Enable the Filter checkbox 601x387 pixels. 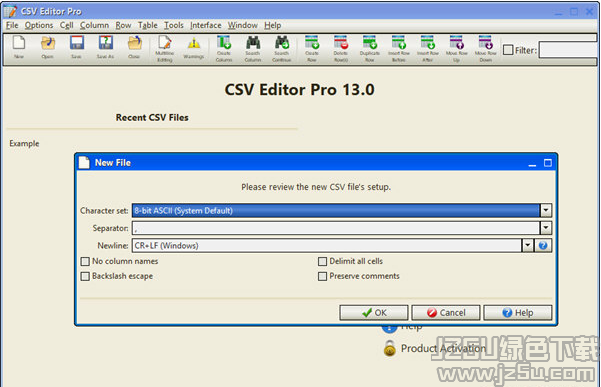click(x=508, y=50)
